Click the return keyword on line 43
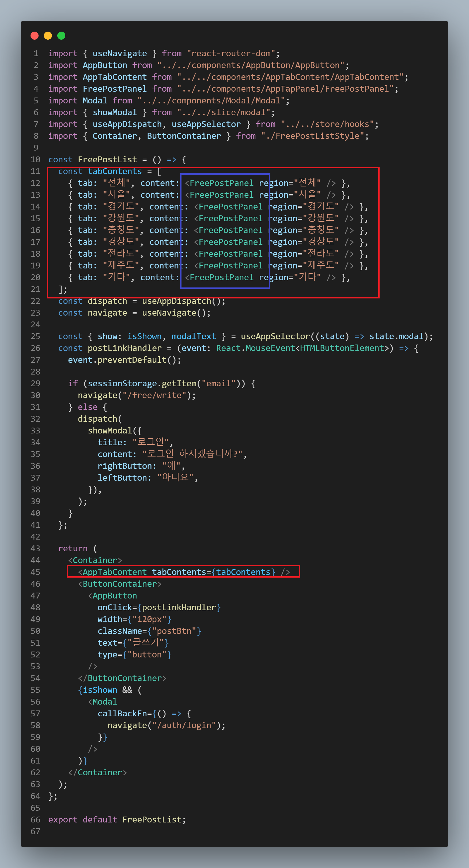 click(x=73, y=549)
